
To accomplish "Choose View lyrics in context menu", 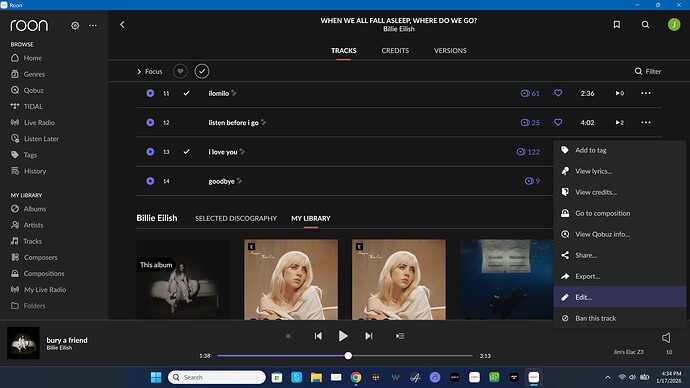I will click(620, 171).
